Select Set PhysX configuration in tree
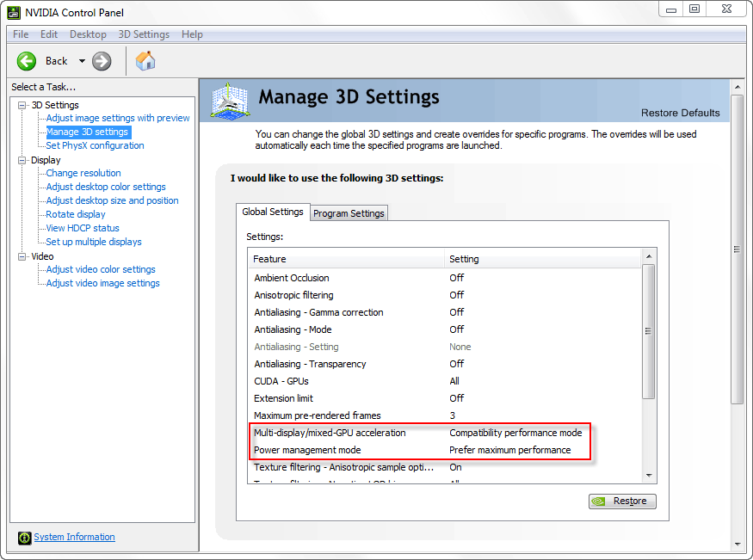Image resolution: width=753 pixels, height=560 pixels. pyautogui.click(x=95, y=145)
